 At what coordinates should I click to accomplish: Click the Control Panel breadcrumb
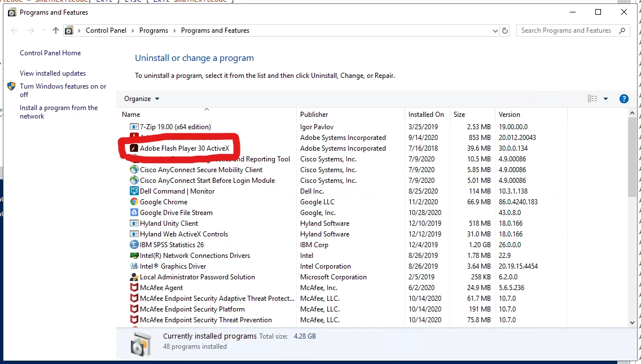(x=106, y=30)
